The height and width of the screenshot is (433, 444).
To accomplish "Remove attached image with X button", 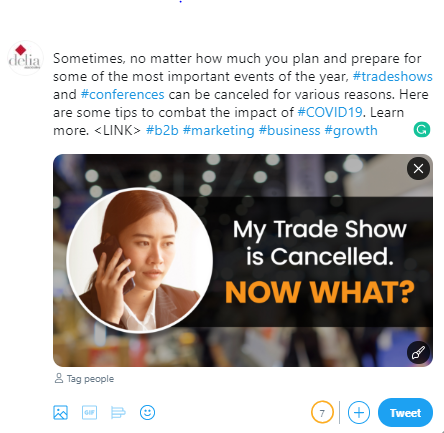I will 418,169.
